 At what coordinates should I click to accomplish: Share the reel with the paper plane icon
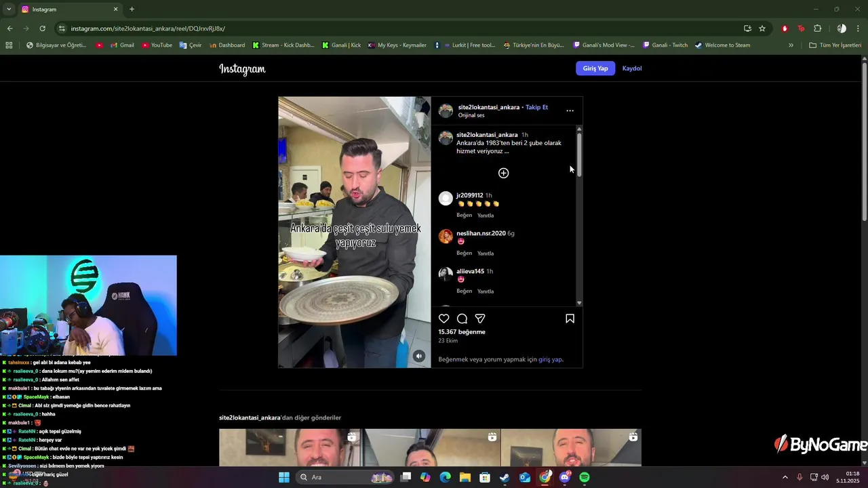480,319
